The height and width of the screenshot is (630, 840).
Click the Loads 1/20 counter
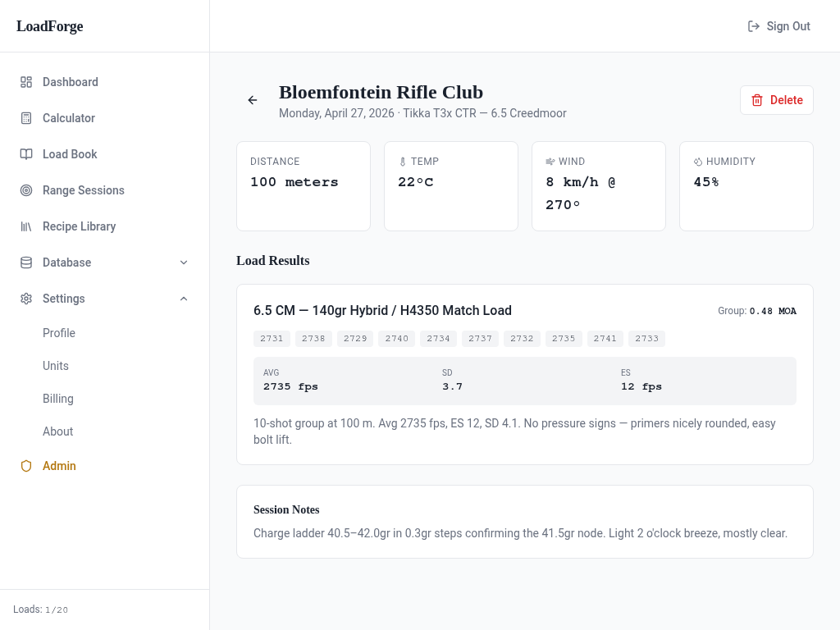click(x=41, y=609)
